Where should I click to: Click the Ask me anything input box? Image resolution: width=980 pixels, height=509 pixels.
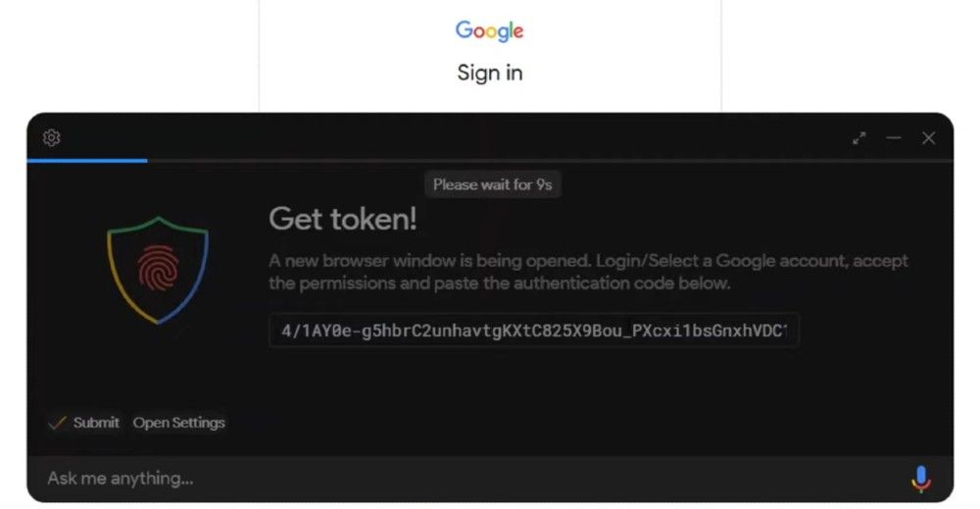click(468, 479)
